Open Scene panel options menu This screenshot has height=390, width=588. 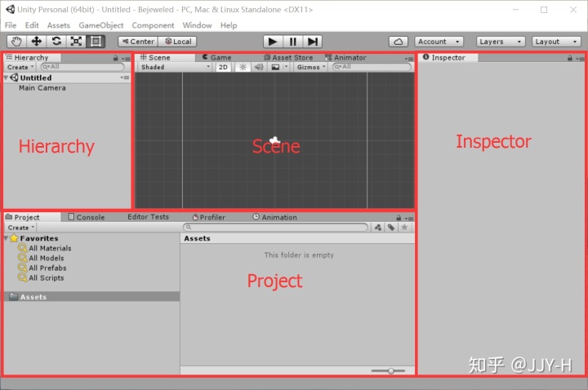(x=409, y=59)
